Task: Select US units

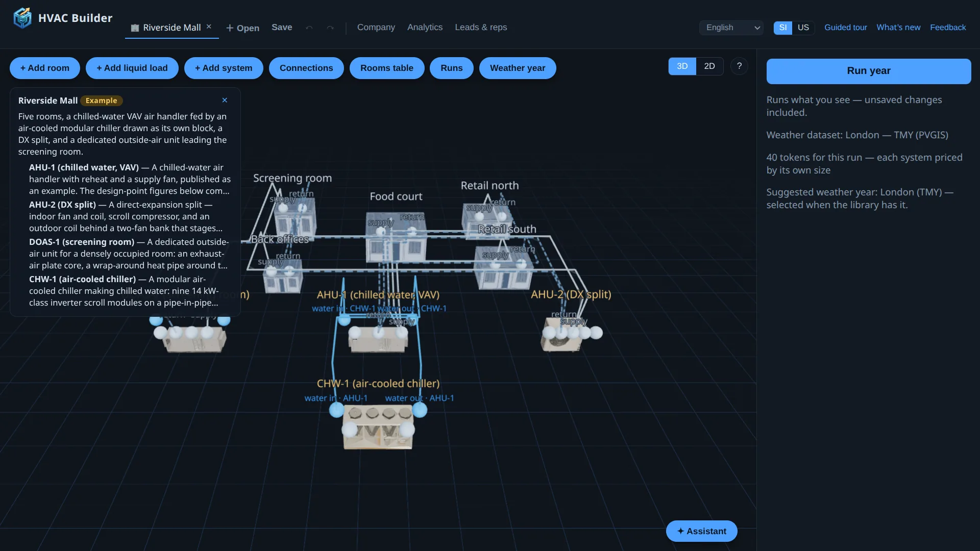Action: click(x=803, y=28)
